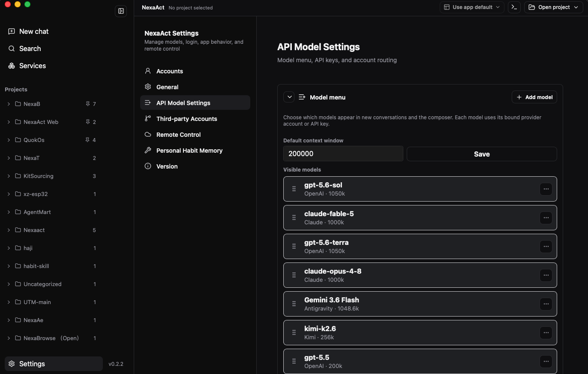This screenshot has height=374, width=588.
Task: Expand the KitSourcing project chevron
Action: [x=9, y=176]
